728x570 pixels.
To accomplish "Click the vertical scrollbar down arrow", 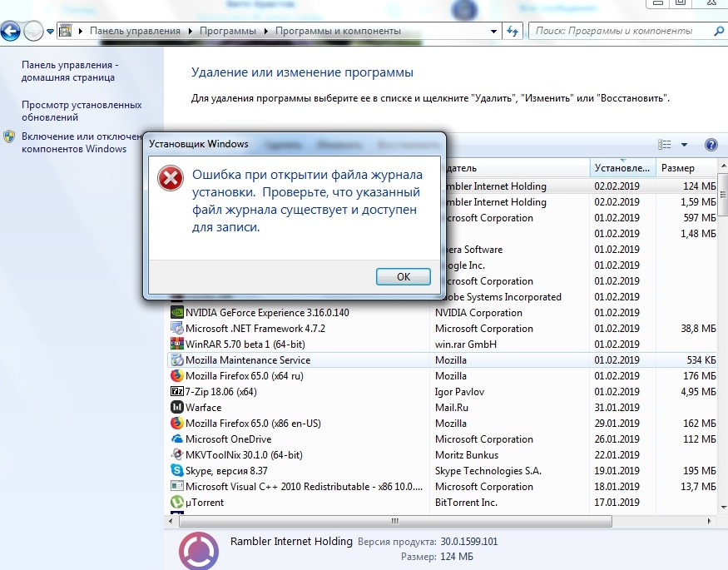I will tap(723, 507).
